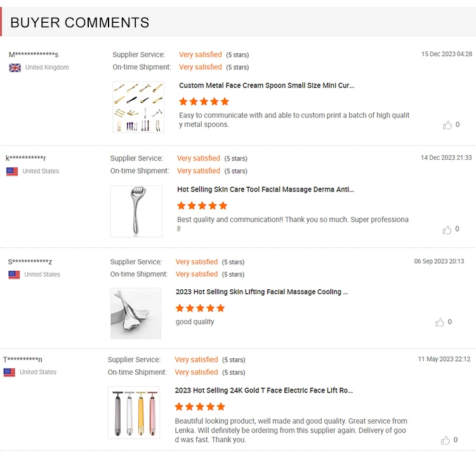
Task: Open "Custom Metal Face Cream Spoon" product link
Action: [x=267, y=86]
